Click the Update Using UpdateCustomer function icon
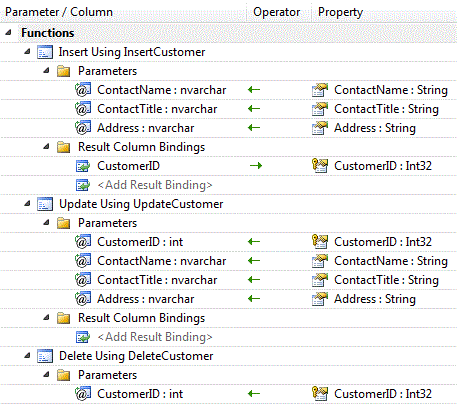457x405 pixels. [x=45, y=204]
